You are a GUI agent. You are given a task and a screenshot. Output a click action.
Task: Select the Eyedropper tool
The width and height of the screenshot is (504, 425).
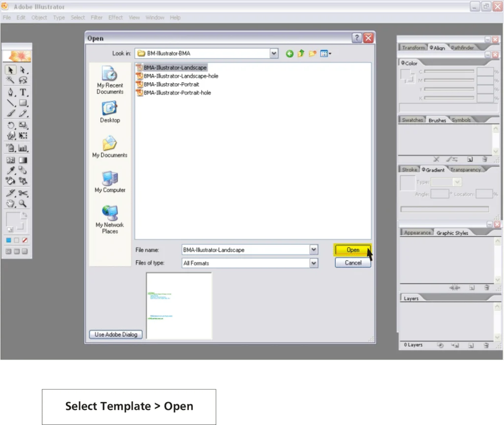pos(10,170)
